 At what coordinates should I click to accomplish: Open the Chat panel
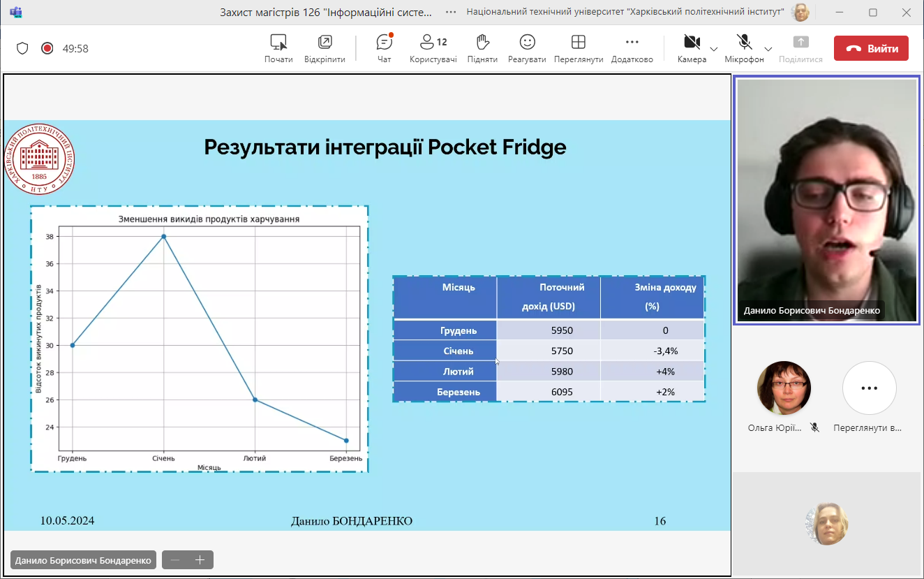coord(384,48)
